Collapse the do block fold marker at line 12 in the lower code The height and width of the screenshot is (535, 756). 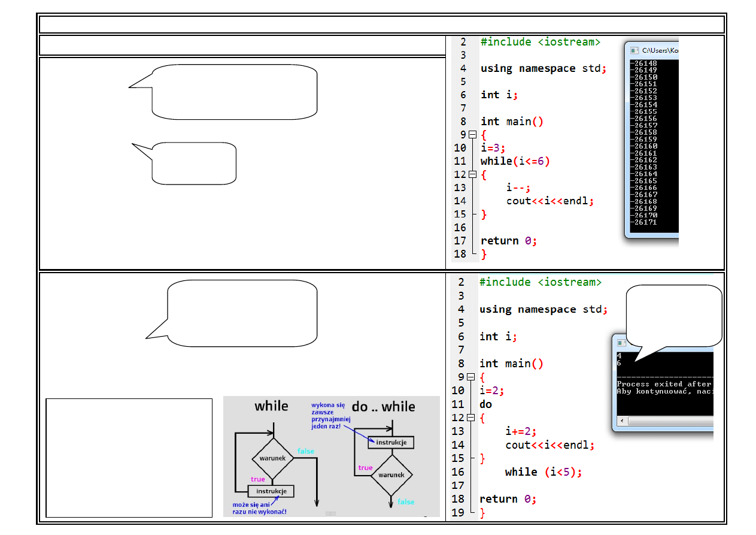click(x=471, y=418)
